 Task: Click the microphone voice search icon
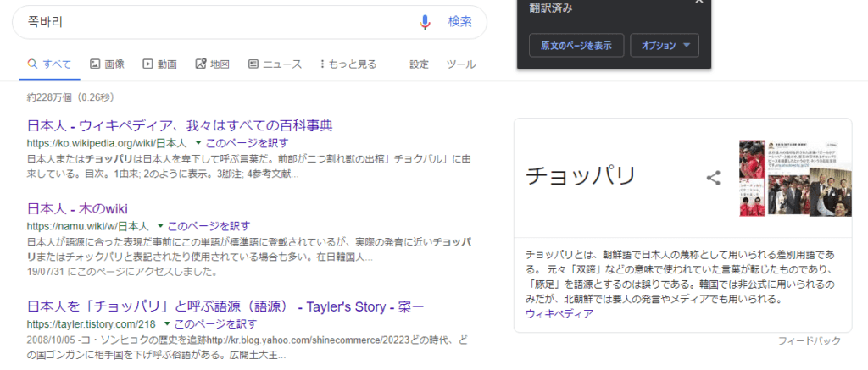(x=425, y=22)
